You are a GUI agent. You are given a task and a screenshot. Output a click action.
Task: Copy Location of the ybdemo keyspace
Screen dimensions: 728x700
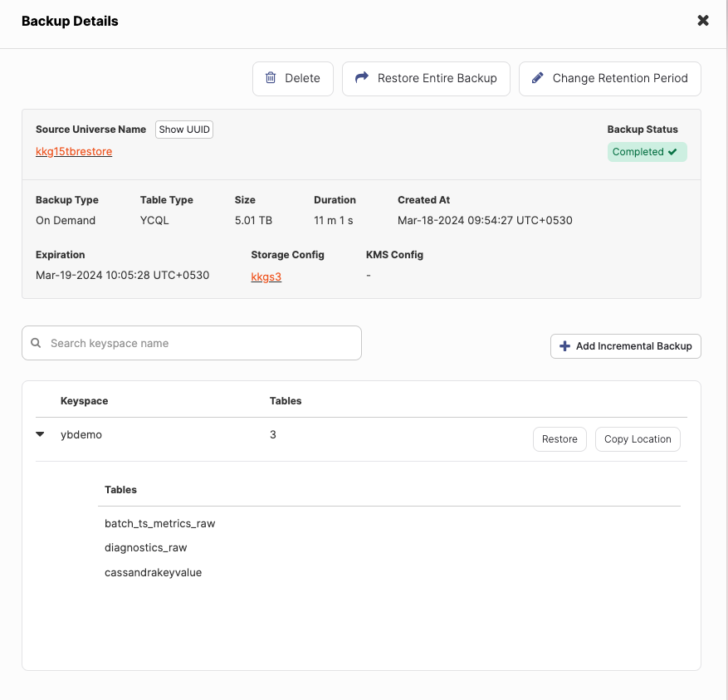click(x=638, y=439)
